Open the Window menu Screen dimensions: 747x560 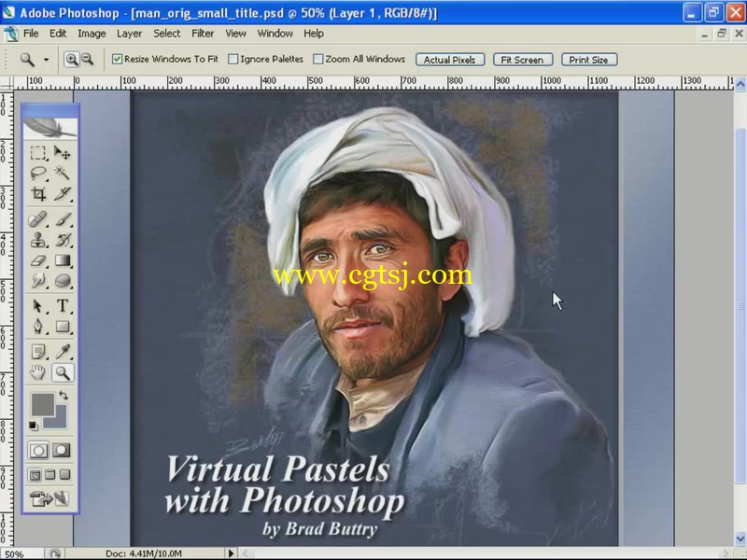click(275, 34)
